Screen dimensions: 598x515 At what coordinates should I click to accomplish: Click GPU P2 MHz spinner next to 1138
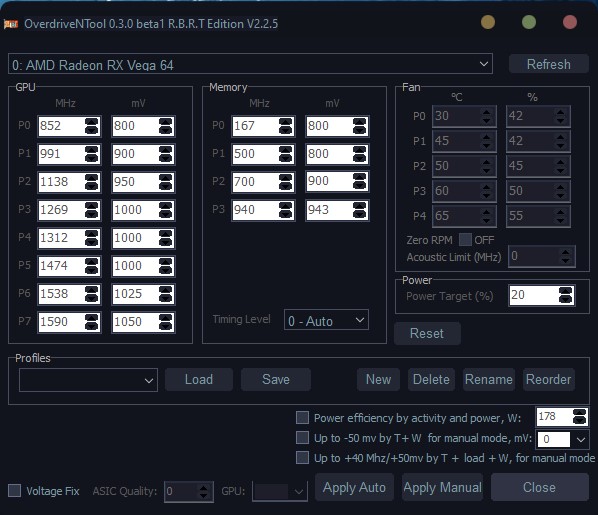[x=92, y=182]
